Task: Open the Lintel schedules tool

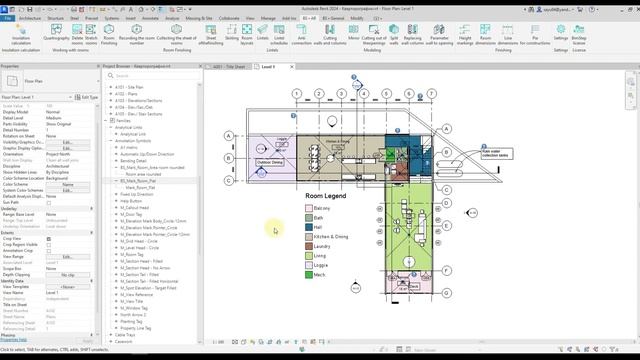Action: click(279, 34)
